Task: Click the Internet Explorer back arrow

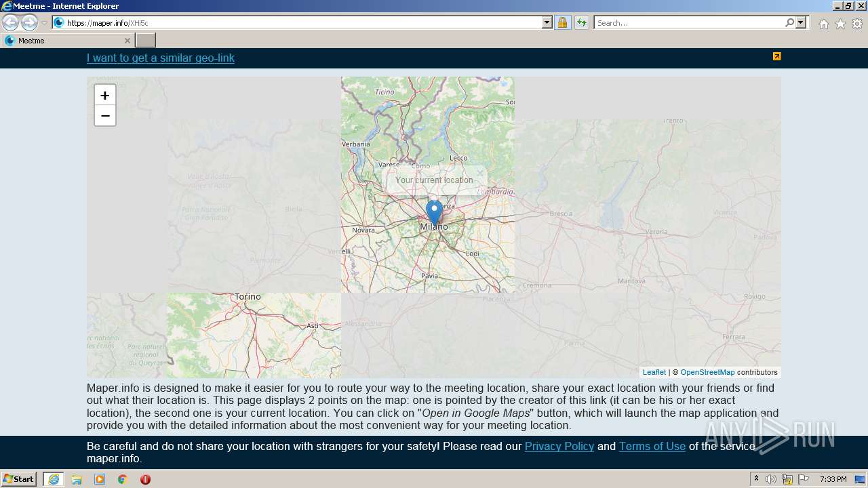Action: click(10, 22)
